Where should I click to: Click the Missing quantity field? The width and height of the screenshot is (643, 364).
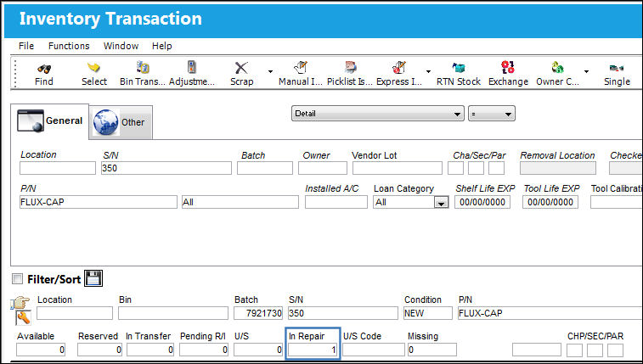(x=431, y=350)
